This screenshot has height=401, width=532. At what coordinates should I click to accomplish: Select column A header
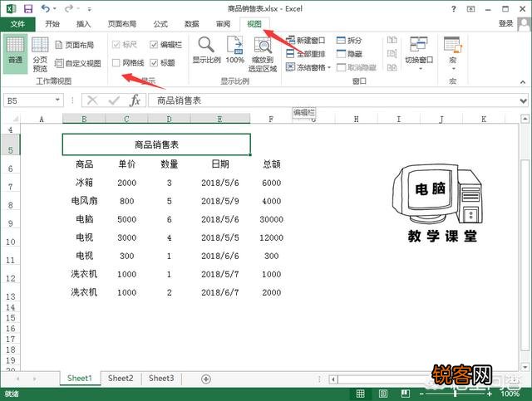point(42,119)
